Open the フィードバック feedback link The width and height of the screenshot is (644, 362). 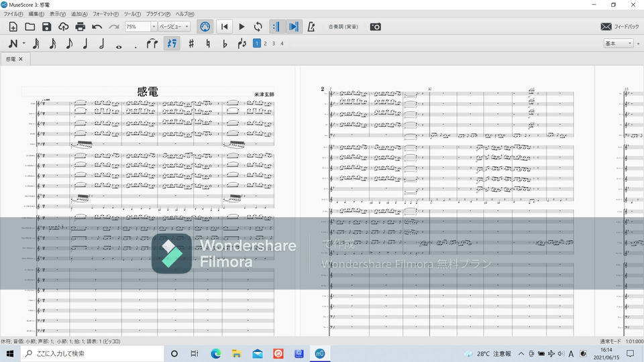coord(620,27)
